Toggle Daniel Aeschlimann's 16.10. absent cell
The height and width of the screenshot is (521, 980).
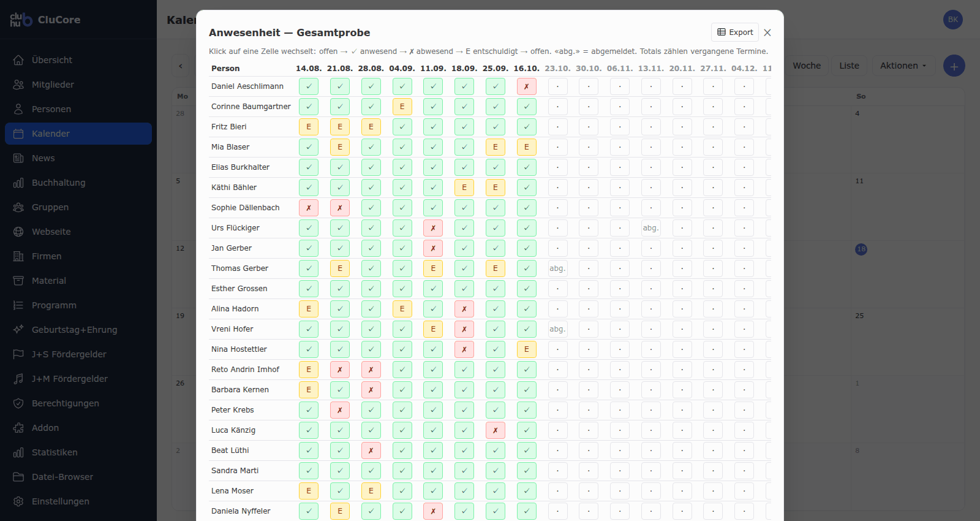click(x=526, y=86)
